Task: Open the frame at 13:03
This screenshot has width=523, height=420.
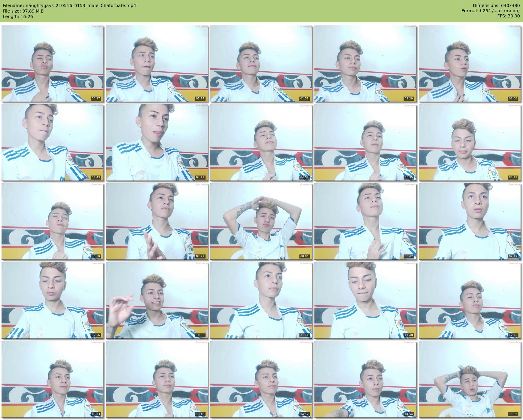Action: pyautogui.click(x=53, y=379)
